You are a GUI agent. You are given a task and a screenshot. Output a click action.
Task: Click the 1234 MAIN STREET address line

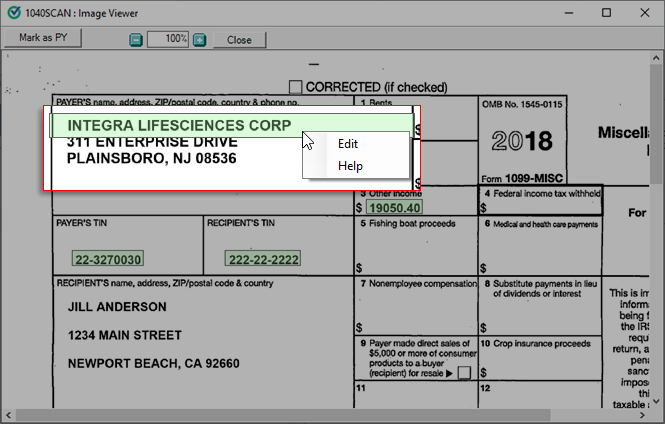[125, 335]
